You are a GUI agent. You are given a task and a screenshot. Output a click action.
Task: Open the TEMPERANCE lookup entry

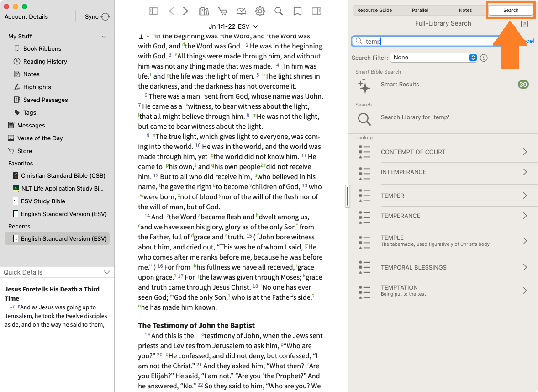pyautogui.click(x=443, y=216)
